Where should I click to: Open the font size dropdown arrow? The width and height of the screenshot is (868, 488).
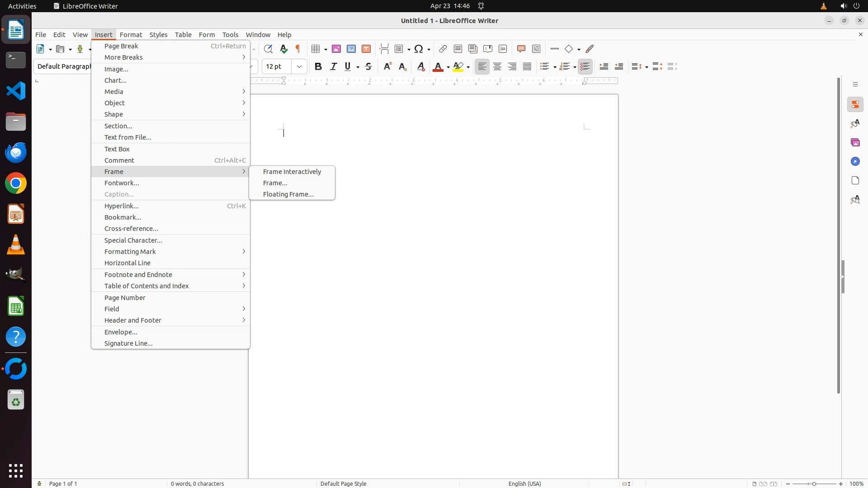coord(299,67)
